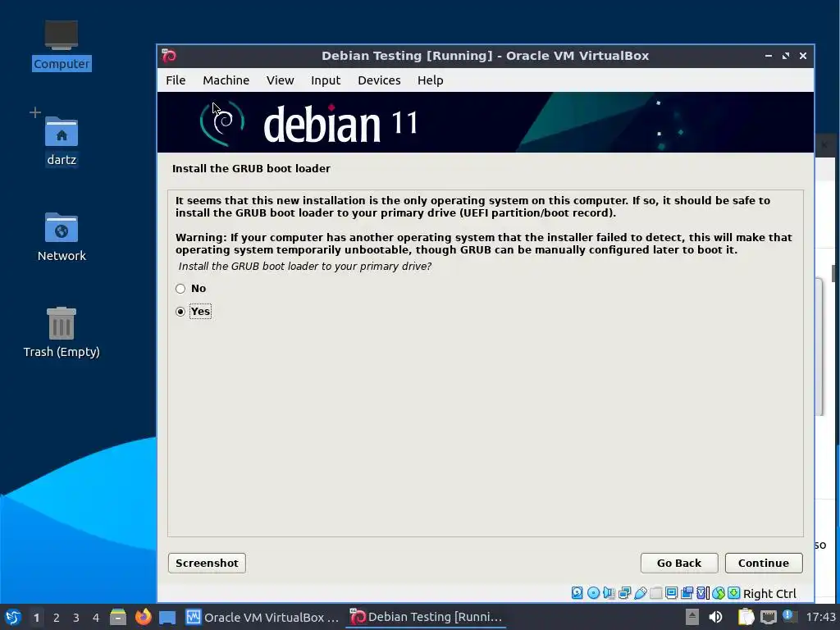
Task: Select the Network desktop icon
Action: click(x=62, y=237)
